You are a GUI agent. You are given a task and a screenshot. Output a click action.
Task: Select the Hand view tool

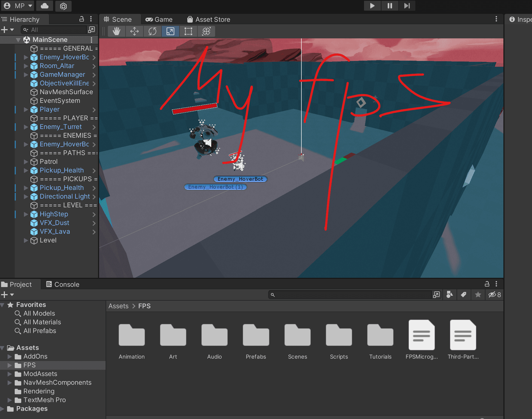click(x=117, y=31)
